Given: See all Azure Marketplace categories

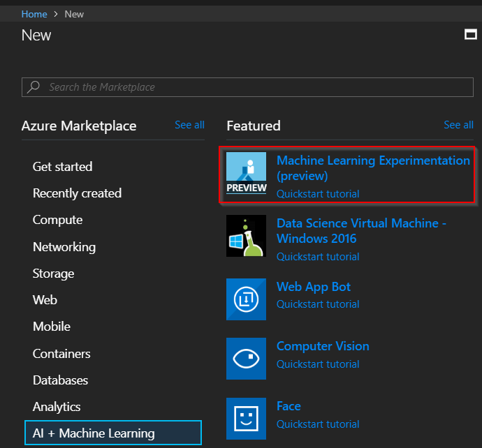Looking at the screenshot, I should 189,125.
